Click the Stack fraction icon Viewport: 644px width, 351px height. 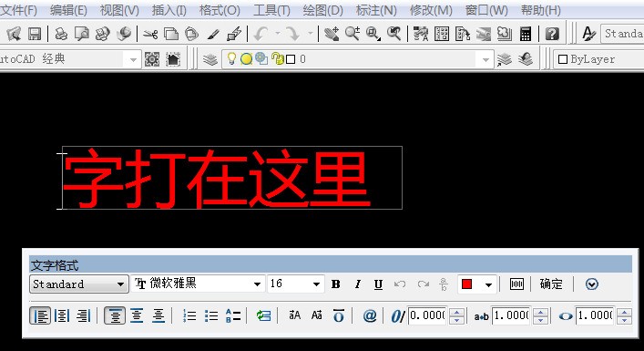point(444,284)
